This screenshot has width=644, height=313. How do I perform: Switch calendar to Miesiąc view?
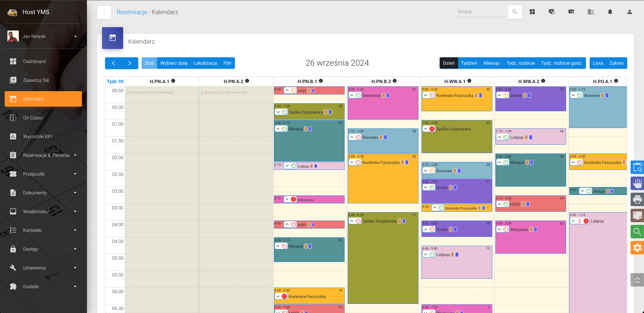pos(491,63)
